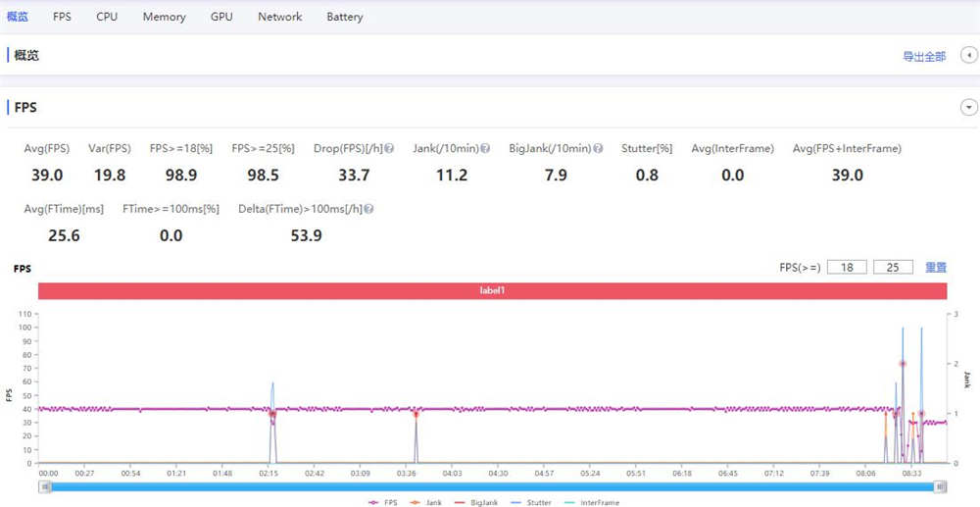Image resolution: width=980 pixels, height=507 pixels.
Task: Collapse the FPS section with the chevron
Action: click(969, 108)
